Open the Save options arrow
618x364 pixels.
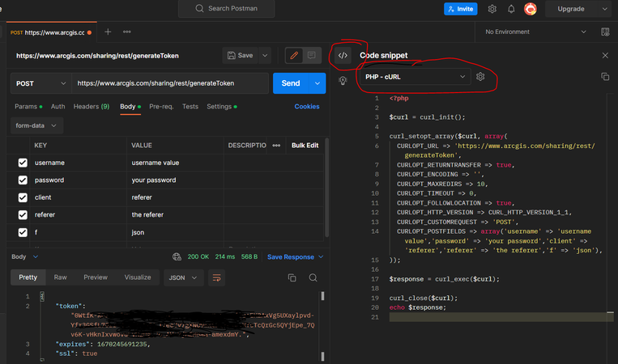click(265, 56)
